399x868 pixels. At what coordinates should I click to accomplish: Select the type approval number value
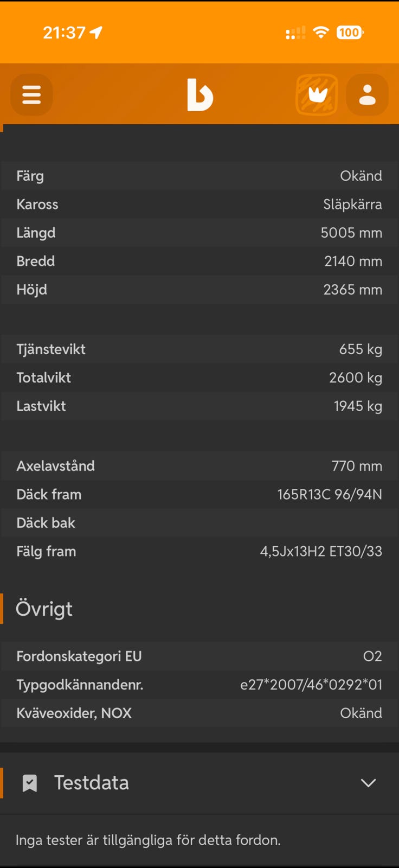point(311,685)
